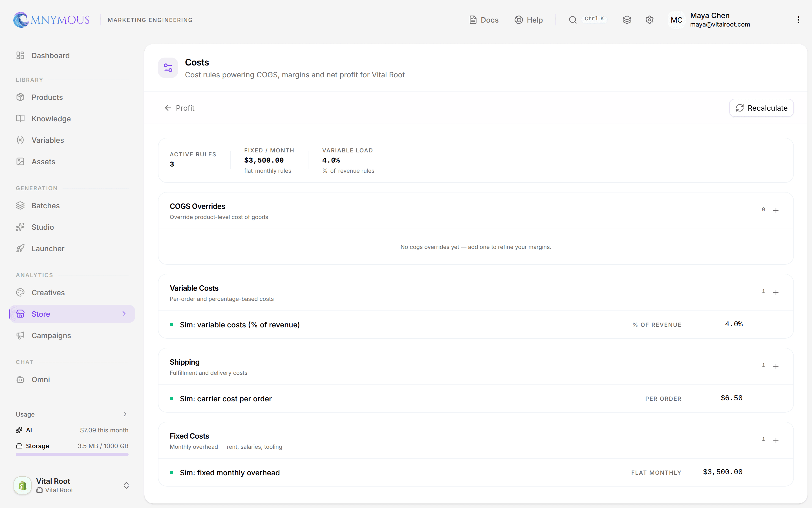The height and width of the screenshot is (508, 812).
Task: Add a Fixed Costs rule with plus
Action: click(x=776, y=440)
